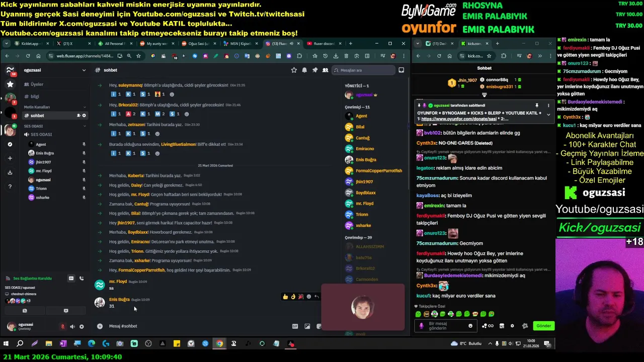
Task: Bookmark the Fluxer page with the address bar star
Action: pos(138,56)
